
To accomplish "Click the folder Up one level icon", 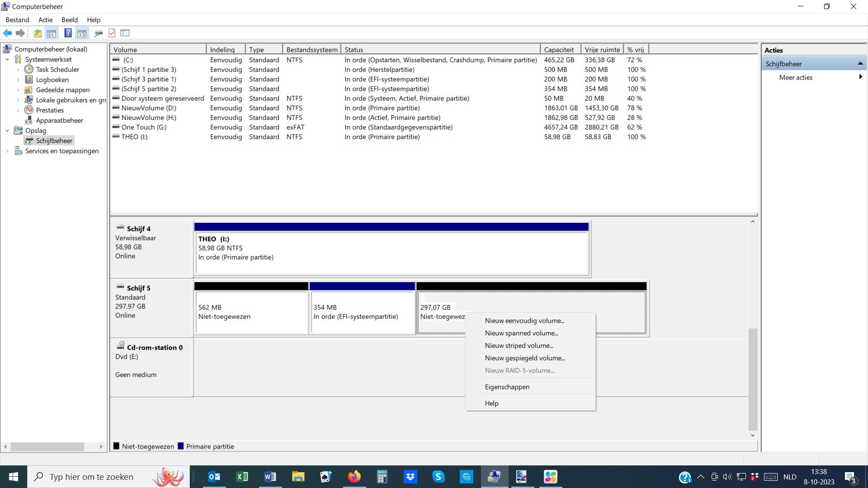I will (x=38, y=33).
